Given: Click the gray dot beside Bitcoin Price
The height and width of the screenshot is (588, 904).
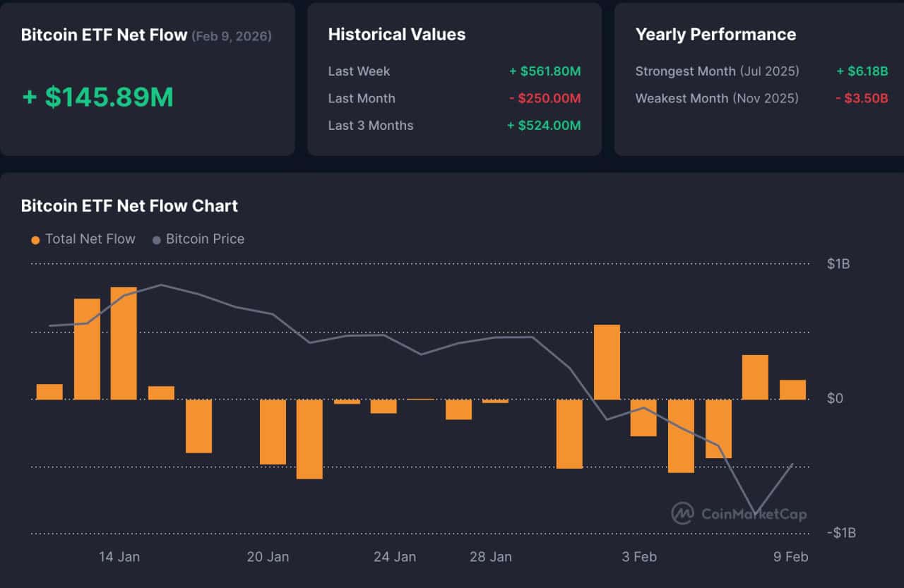Looking at the screenshot, I should [x=157, y=240].
